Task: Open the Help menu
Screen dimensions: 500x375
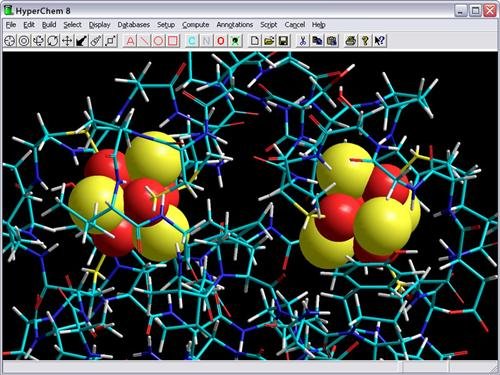Action: (x=318, y=25)
